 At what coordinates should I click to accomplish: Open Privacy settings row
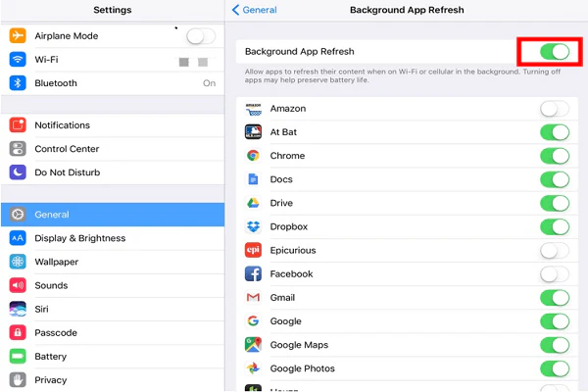(x=113, y=379)
